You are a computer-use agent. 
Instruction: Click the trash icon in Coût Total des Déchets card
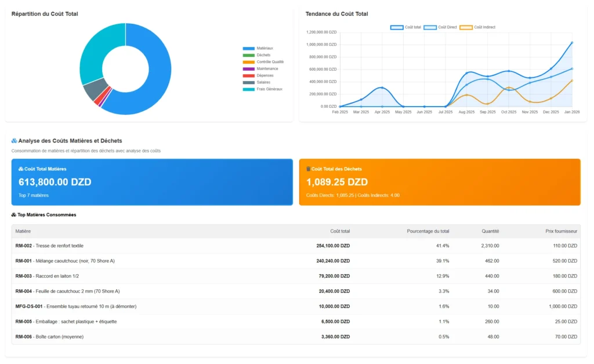point(309,169)
